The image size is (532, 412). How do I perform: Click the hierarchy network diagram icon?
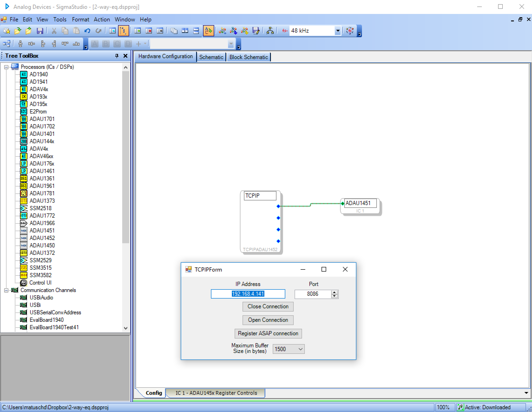click(x=270, y=31)
